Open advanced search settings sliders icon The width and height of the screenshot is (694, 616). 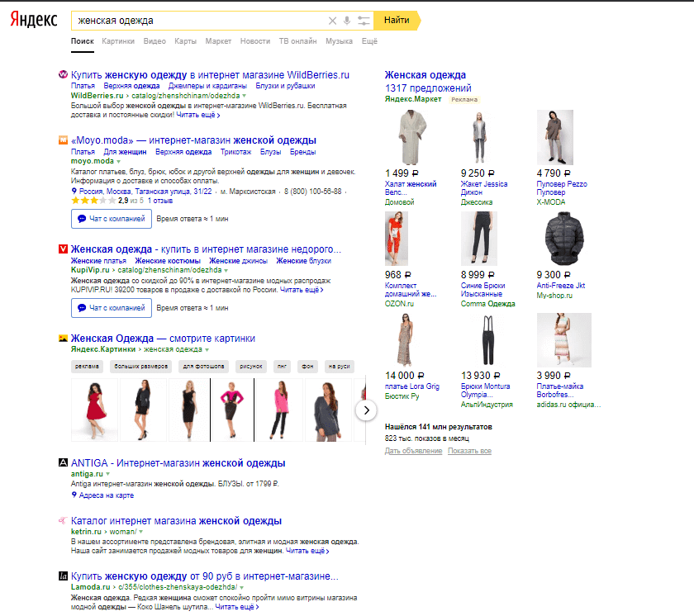click(x=364, y=21)
